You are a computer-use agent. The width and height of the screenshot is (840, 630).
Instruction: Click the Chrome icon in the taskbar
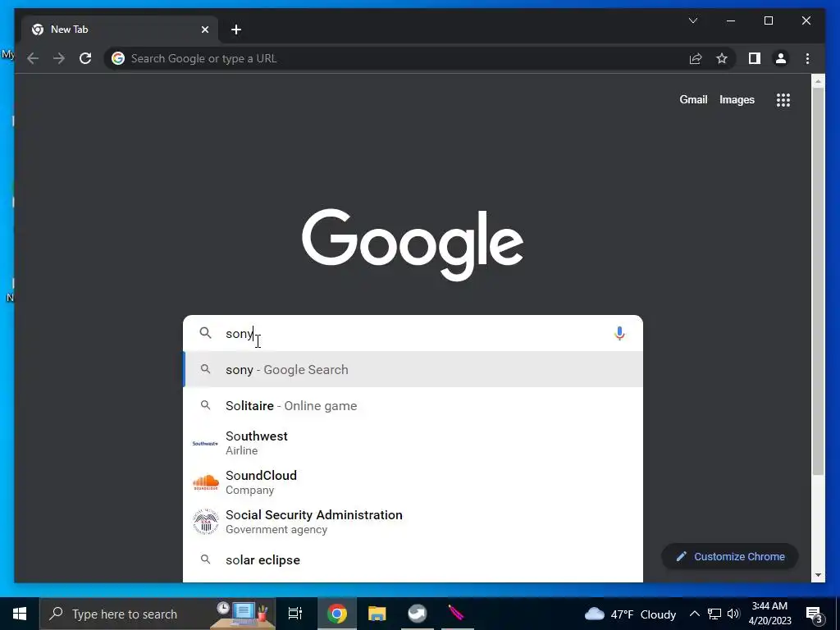pyautogui.click(x=337, y=614)
